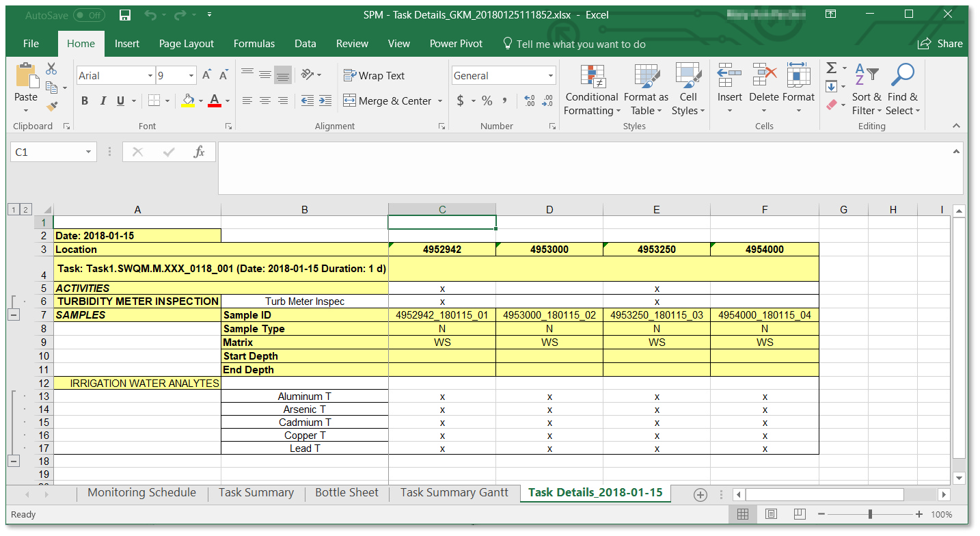The image size is (980, 536).
Task: Apply red font color
Action: tap(215, 101)
